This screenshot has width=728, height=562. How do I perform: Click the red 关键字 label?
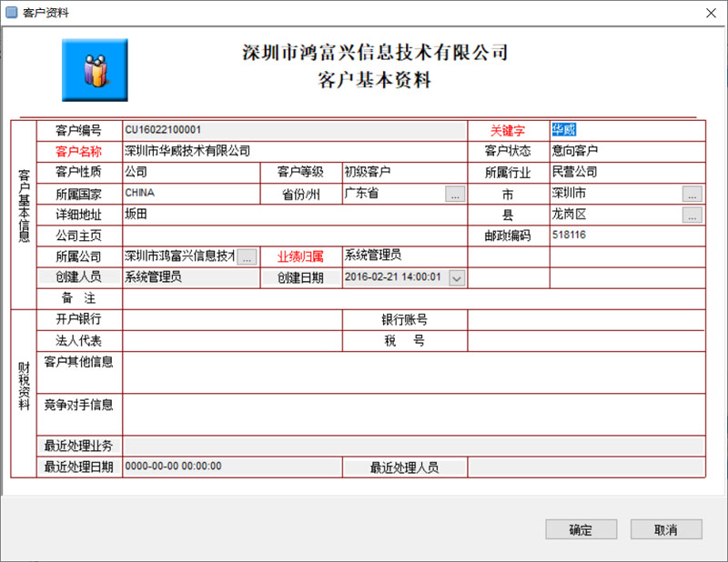(x=508, y=131)
